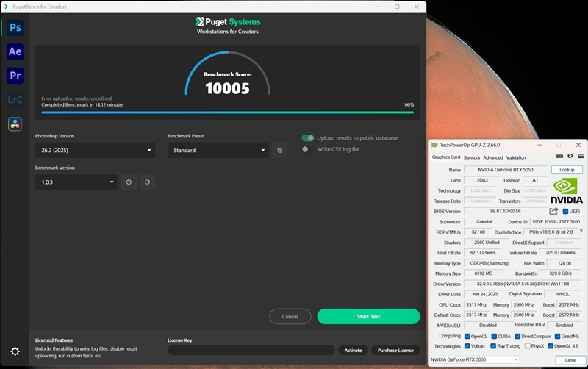Image resolution: width=588 pixels, height=369 pixels.
Task: Click the NVIDIA logo in GPU-Z
Action: [566, 190]
